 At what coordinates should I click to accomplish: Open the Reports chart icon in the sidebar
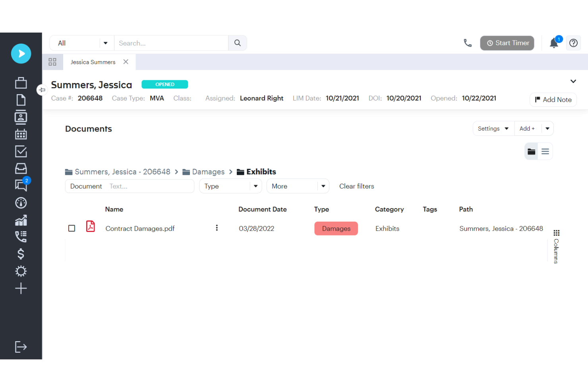click(21, 220)
